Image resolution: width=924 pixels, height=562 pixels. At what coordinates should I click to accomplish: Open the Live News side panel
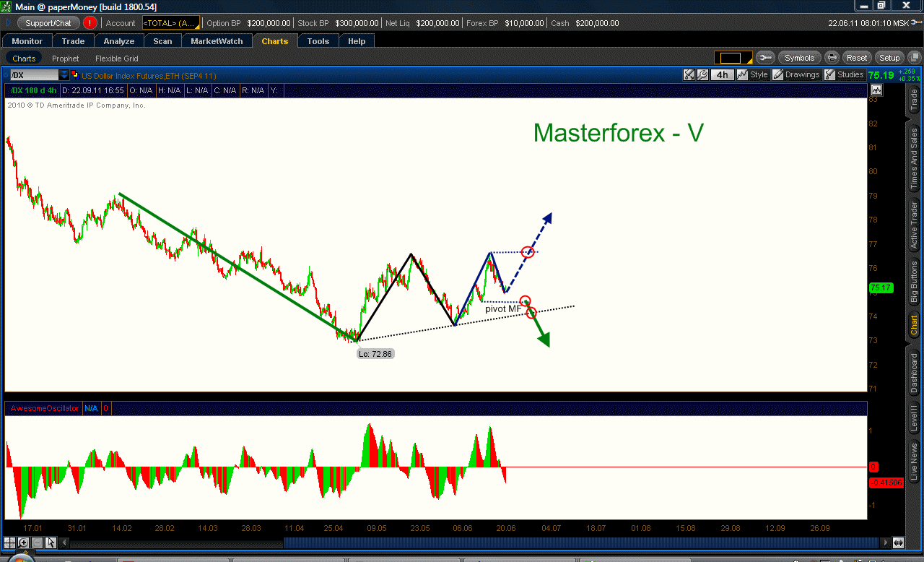pos(914,462)
